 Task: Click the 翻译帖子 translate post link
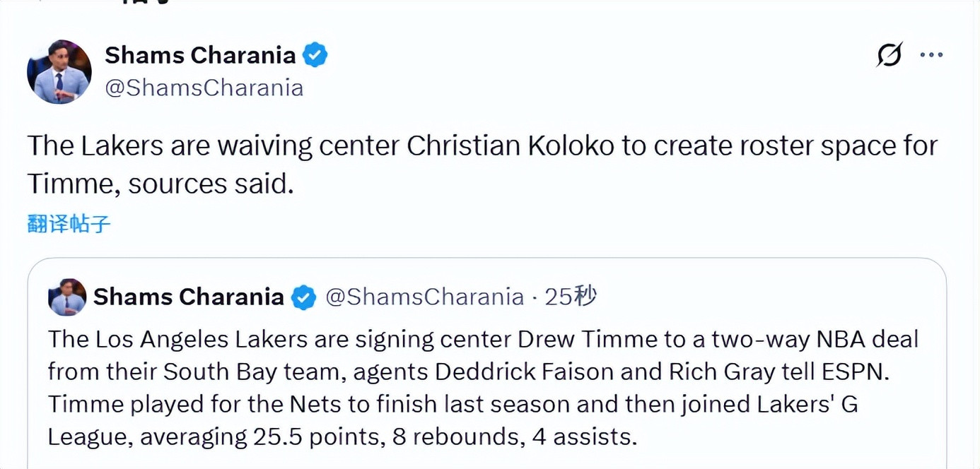[69, 224]
